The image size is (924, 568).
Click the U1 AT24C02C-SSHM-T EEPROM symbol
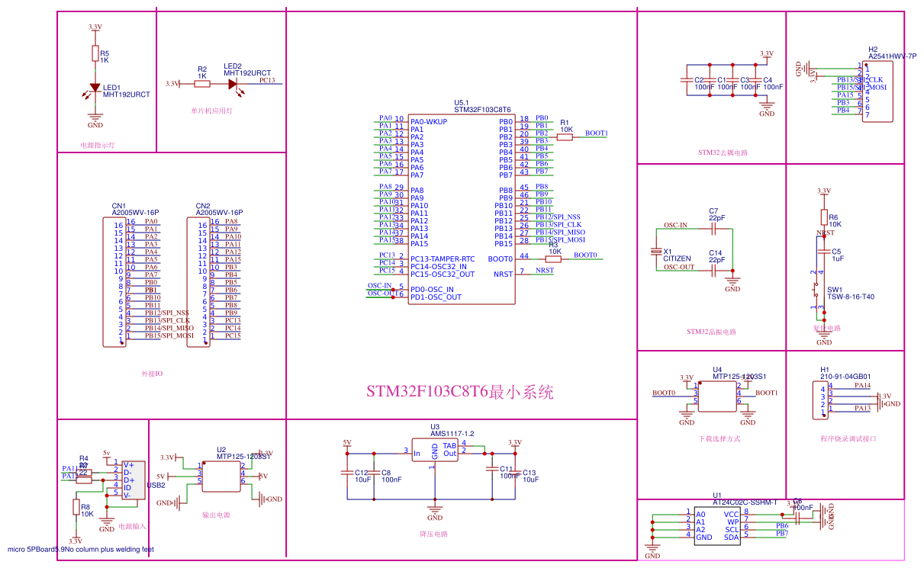pos(717,526)
